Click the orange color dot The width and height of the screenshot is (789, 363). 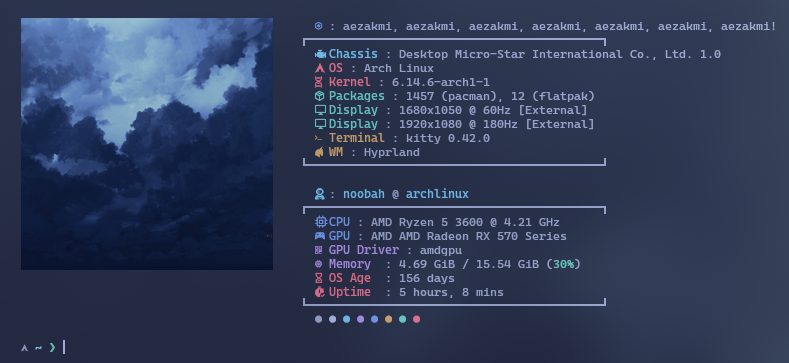[388, 319]
